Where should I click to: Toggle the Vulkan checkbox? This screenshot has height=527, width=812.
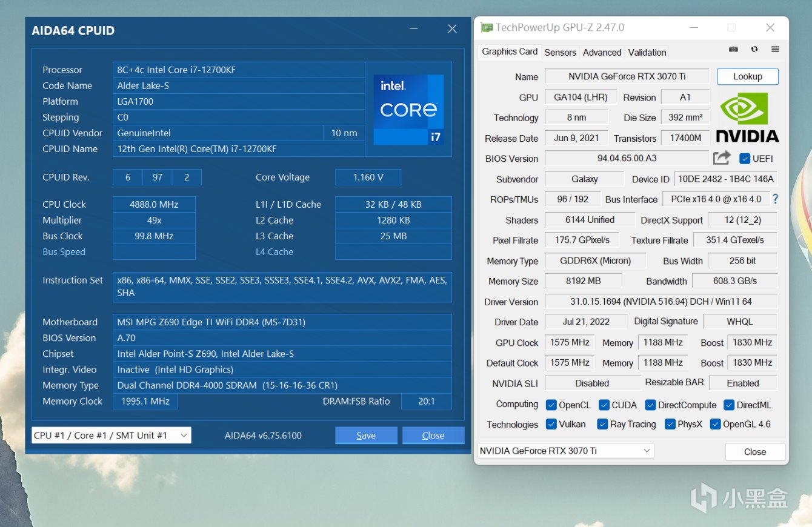tap(551, 424)
